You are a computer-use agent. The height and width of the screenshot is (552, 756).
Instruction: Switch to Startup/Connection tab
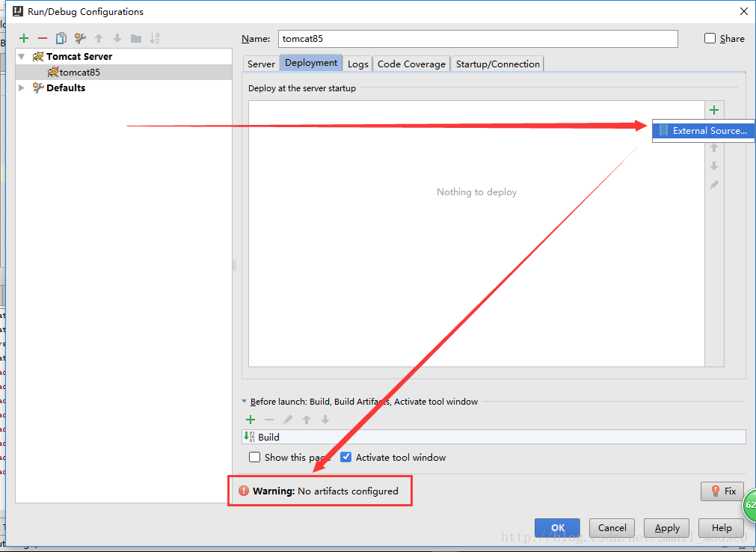tap(497, 64)
